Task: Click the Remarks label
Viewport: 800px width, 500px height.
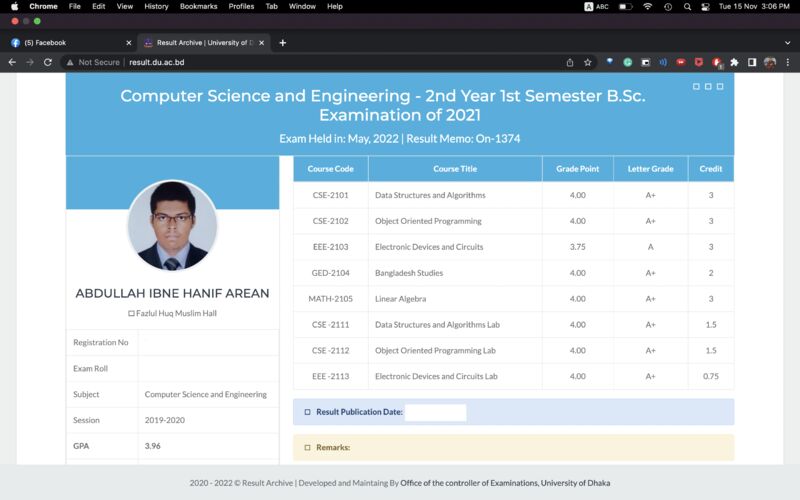Action: [333, 447]
